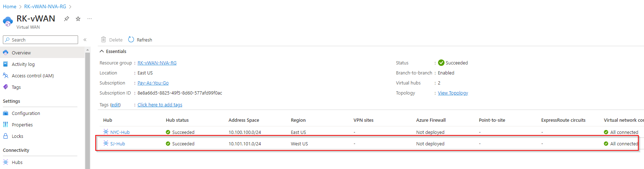Screen dimensions: 644x169
Task: Click the Locks padlock icon
Action: [6, 136]
